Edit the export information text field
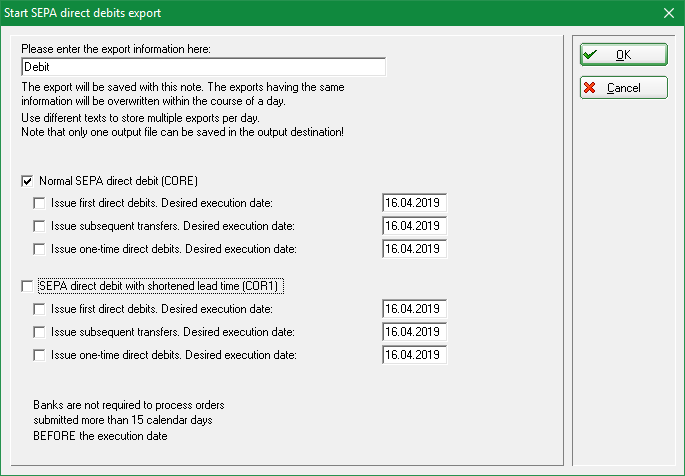Screen dimensions: 685x476 [204, 67]
